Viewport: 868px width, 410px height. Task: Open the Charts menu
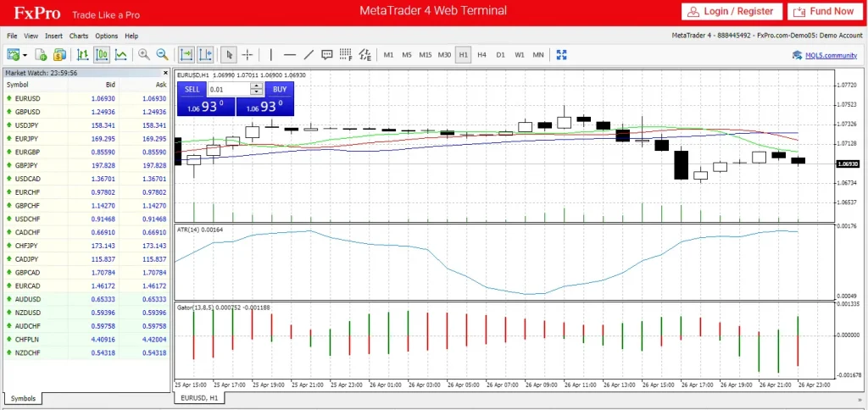coord(79,36)
